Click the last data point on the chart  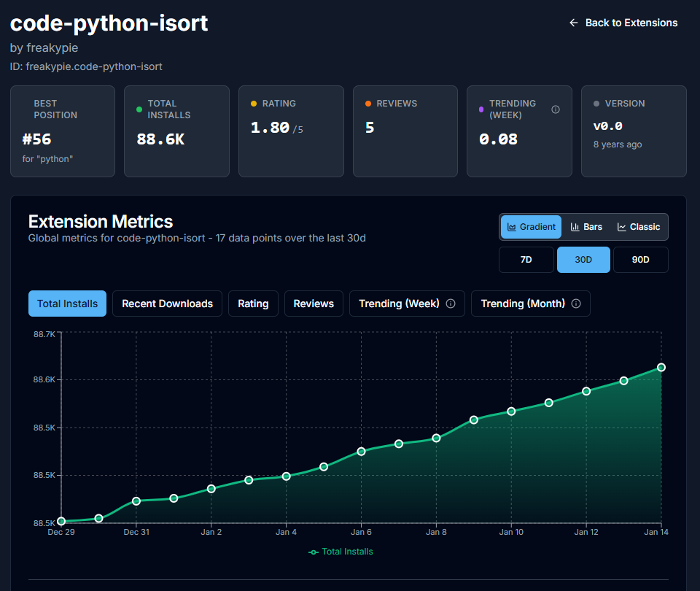[x=661, y=367]
